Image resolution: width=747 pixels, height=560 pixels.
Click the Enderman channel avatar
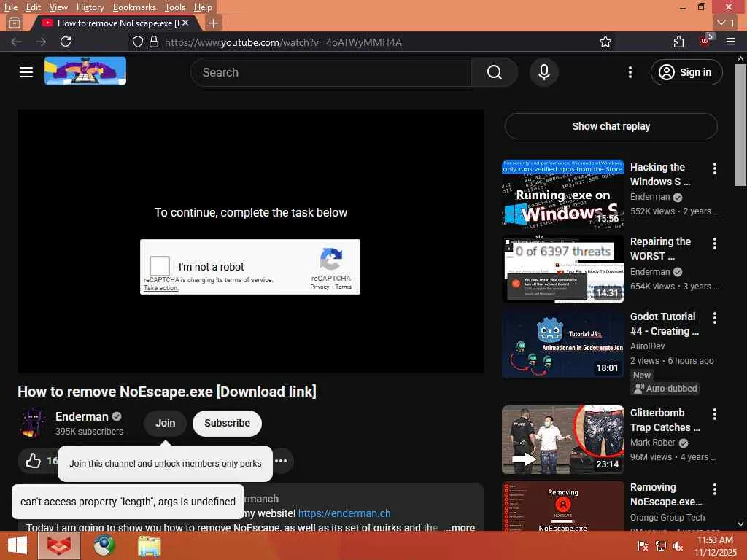click(33, 424)
